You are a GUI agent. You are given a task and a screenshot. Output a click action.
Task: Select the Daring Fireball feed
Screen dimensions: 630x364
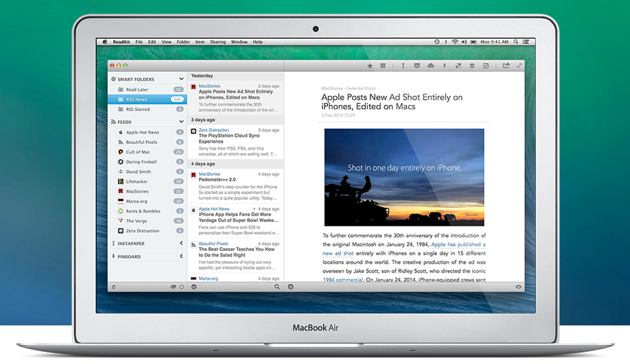pyautogui.click(x=141, y=162)
